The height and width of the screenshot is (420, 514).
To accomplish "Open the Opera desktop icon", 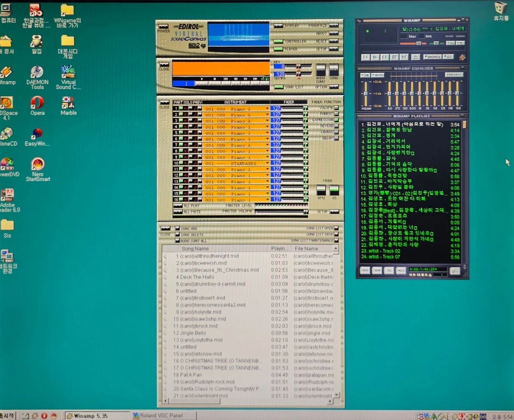I will [38, 106].
